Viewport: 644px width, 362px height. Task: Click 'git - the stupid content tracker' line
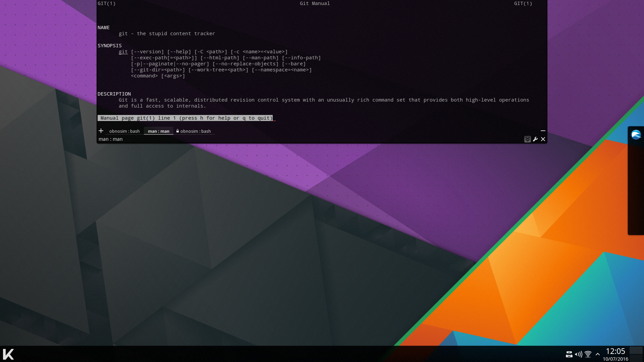point(167,34)
